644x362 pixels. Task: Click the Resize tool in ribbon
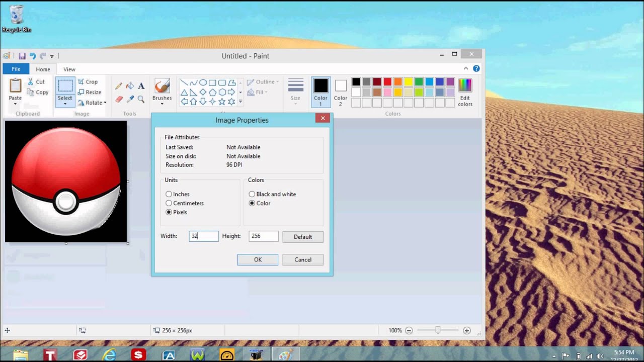tap(89, 92)
